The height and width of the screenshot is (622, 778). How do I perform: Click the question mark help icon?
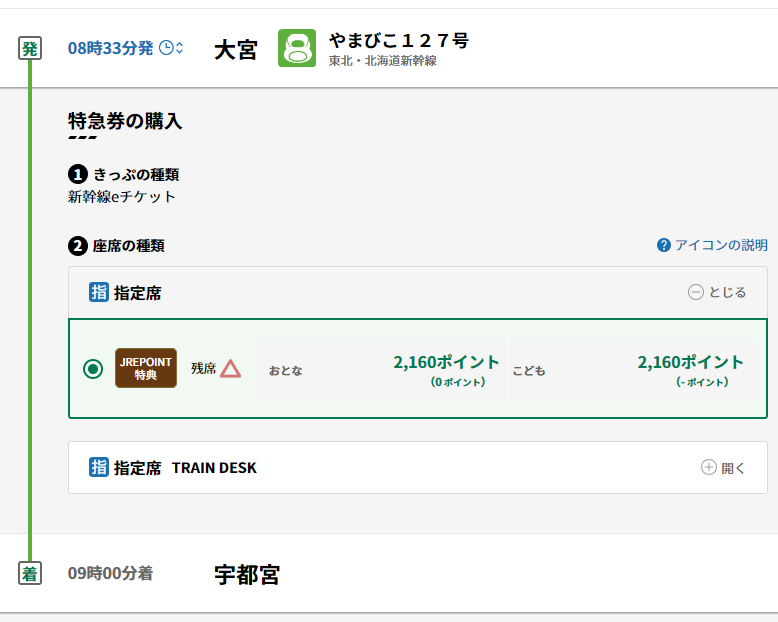(x=664, y=245)
